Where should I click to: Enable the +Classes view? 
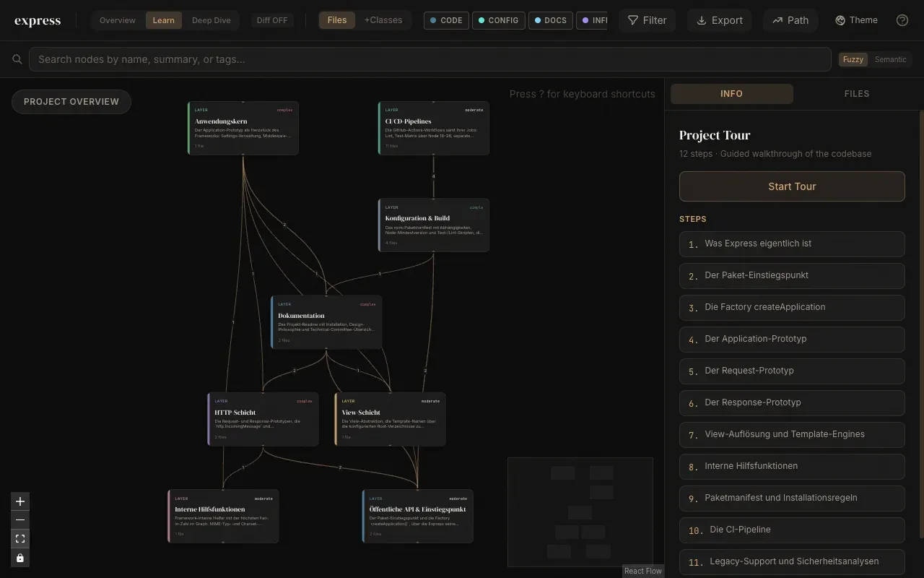click(383, 20)
